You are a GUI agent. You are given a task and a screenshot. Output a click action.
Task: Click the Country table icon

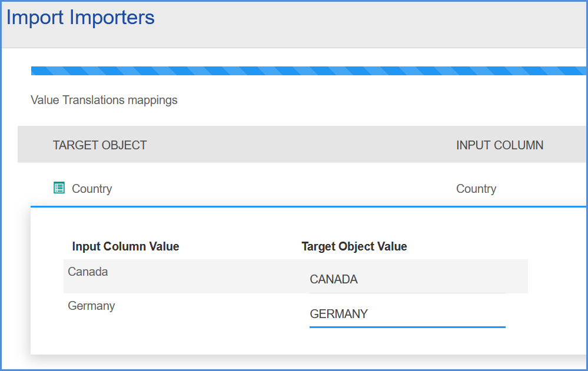click(x=59, y=188)
